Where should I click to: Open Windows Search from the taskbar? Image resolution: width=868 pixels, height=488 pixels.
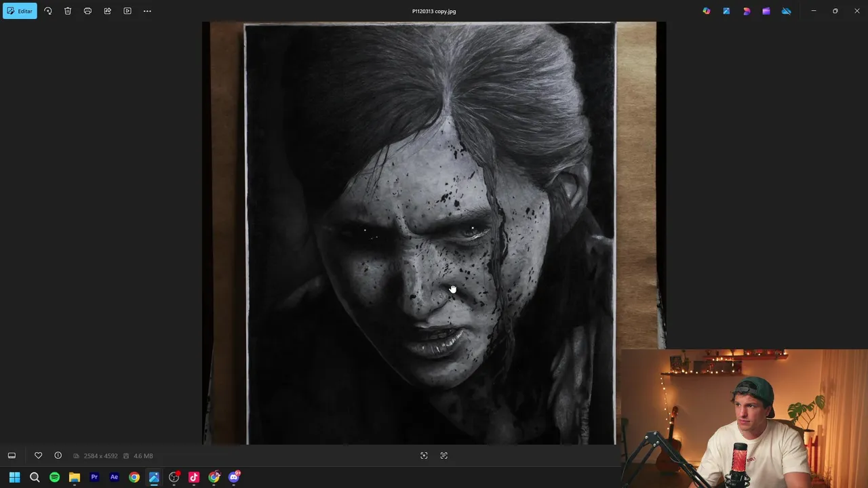coord(35,477)
